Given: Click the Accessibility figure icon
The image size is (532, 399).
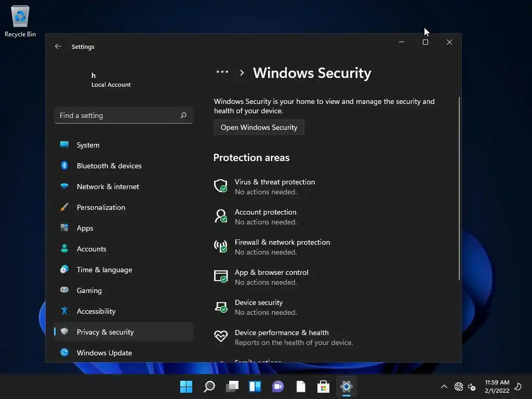Looking at the screenshot, I should [64, 311].
